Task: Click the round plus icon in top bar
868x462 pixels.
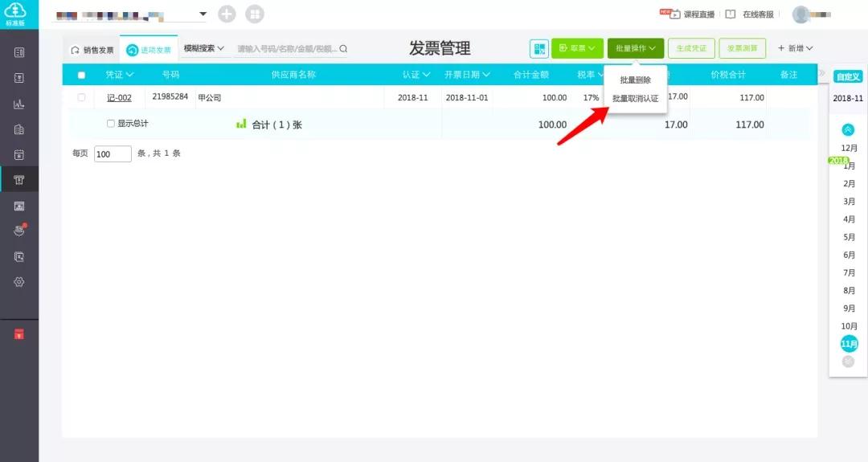Action: point(227,14)
